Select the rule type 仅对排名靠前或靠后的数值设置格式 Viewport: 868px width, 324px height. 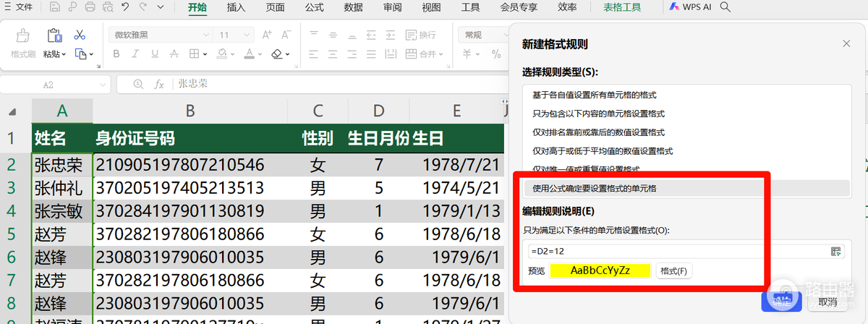tap(599, 132)
